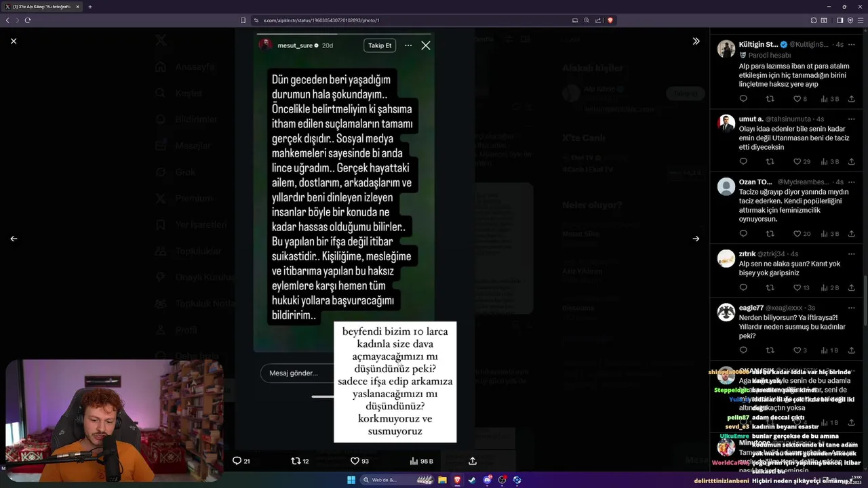Reply to Ozan TO's tweet
868x488 pixels.
click(743, 234)
